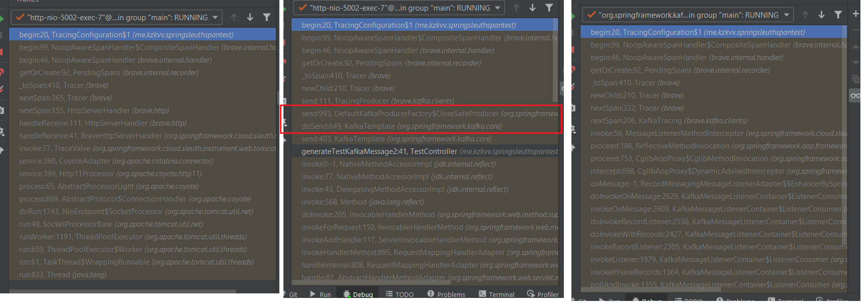
Task: Click the previous frame up arrow in middle panel
Action: coord(516,8)
